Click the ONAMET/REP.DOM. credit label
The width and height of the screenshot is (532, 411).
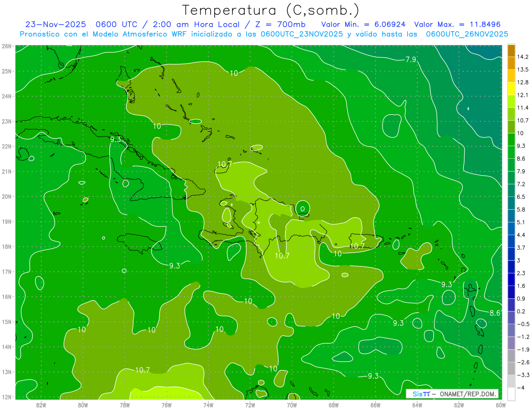click(467, 394)
